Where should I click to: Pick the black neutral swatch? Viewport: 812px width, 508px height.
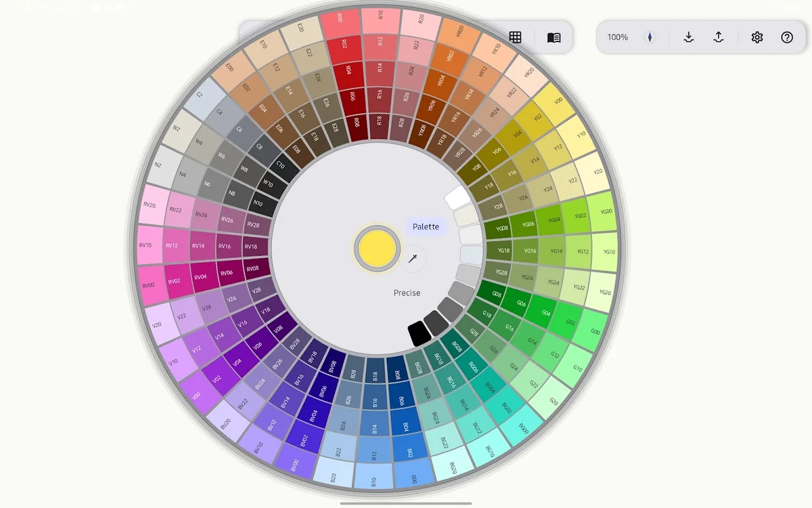coord(420,333)
